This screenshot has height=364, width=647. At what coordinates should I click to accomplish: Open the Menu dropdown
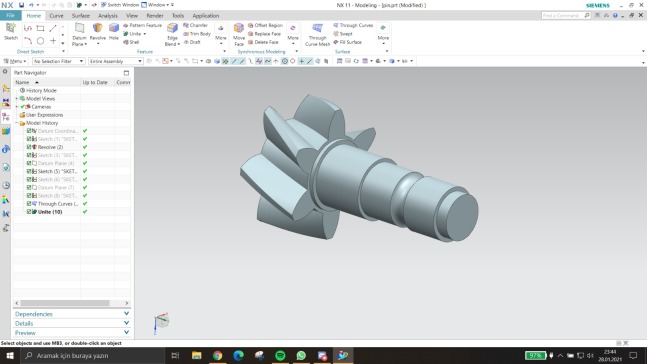pyautogui.click(x=15, y=61)
